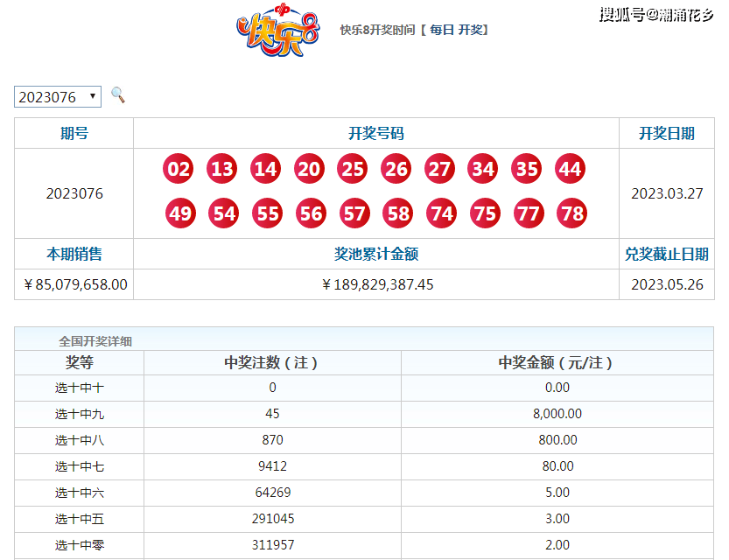The height and width of the screenshot is (560, 729).
Task: Click the 中奖注数（注） column header
Action: pyautogui.click(x=271, y=362)
